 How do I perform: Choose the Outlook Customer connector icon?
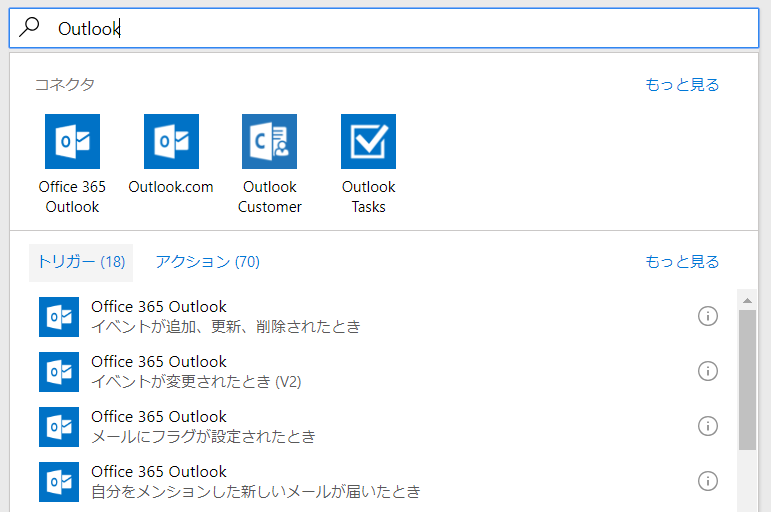click(x=269, y=142)
